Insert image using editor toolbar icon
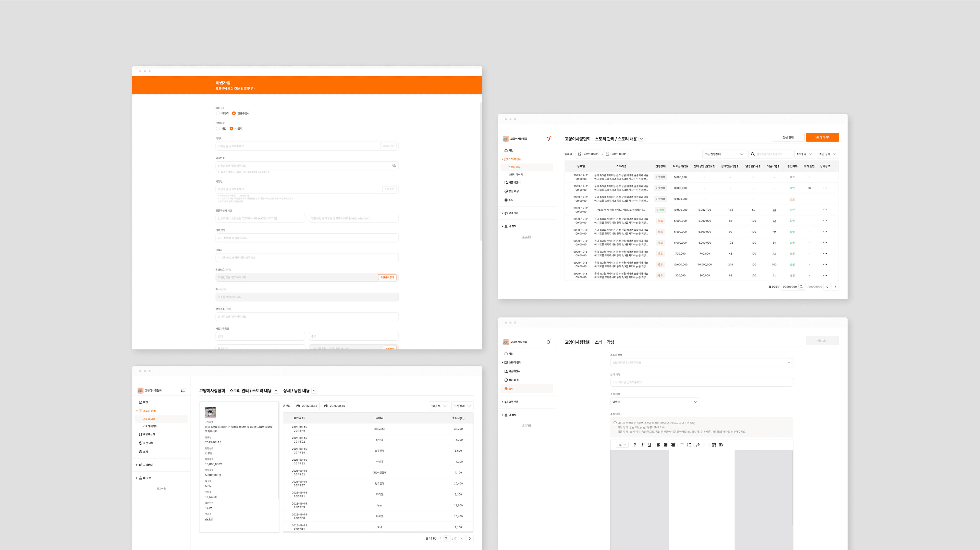The image size is (980, 550). coord(714,445)
